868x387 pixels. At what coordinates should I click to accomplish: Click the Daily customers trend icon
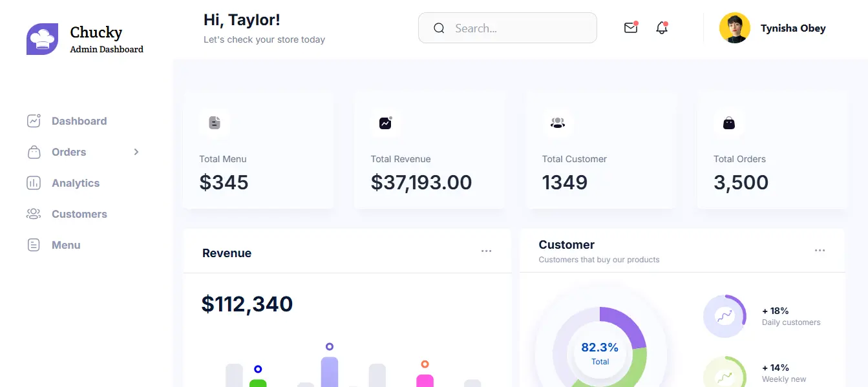click(x=725, y=317)
